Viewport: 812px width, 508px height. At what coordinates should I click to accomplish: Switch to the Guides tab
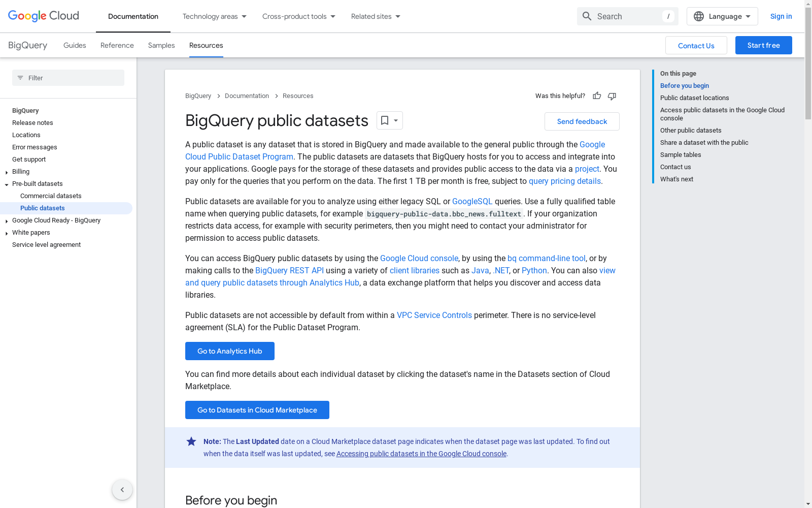75,45
